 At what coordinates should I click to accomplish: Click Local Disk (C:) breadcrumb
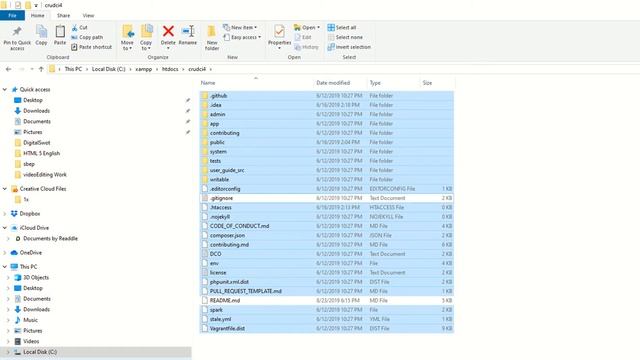pyautogui.click(x=109, y=69)
